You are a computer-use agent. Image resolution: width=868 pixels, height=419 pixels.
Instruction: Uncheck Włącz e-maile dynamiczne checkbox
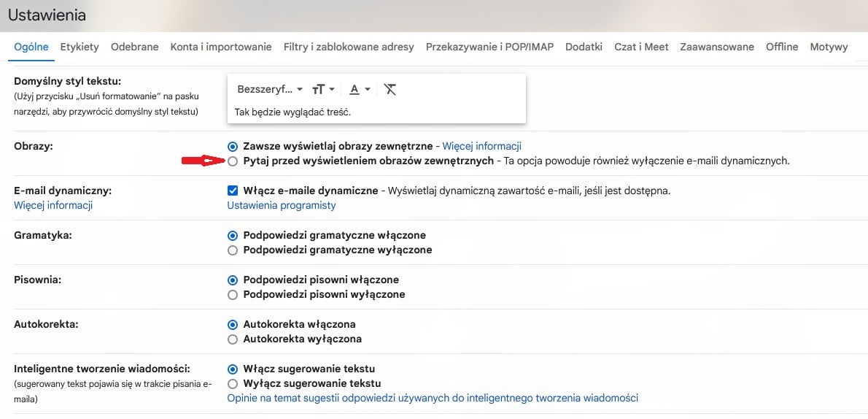coord(233,191)
